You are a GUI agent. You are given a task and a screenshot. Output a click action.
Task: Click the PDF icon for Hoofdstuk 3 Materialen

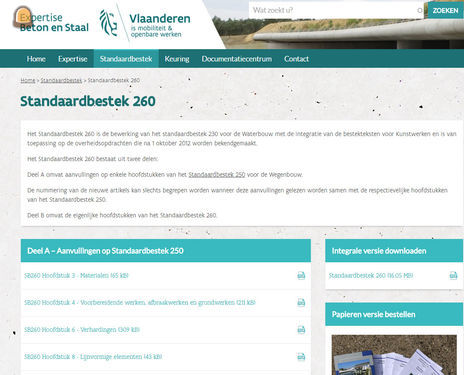(x=301, y=275)
